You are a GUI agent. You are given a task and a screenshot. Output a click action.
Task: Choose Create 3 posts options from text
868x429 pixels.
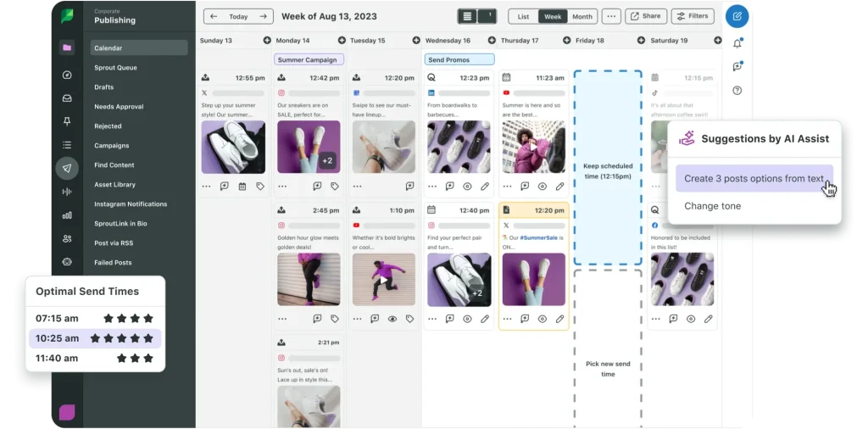tap(754, 179)
